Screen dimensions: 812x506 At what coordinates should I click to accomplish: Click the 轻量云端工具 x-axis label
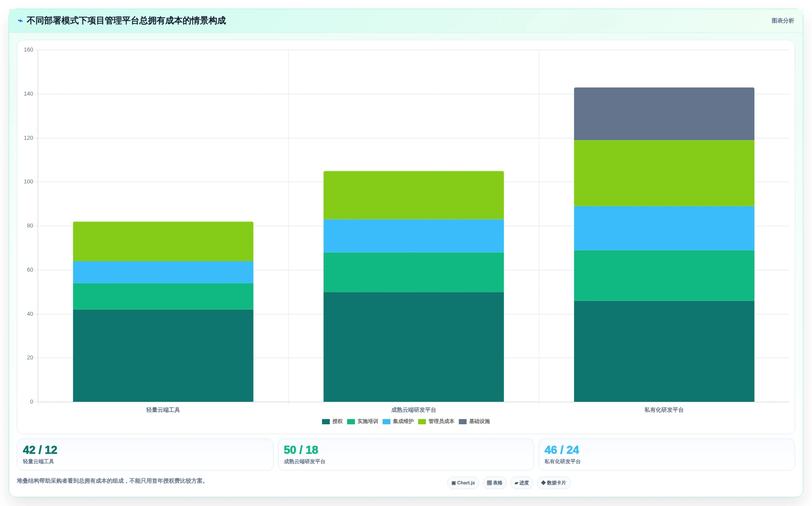[x=163, y=410]
